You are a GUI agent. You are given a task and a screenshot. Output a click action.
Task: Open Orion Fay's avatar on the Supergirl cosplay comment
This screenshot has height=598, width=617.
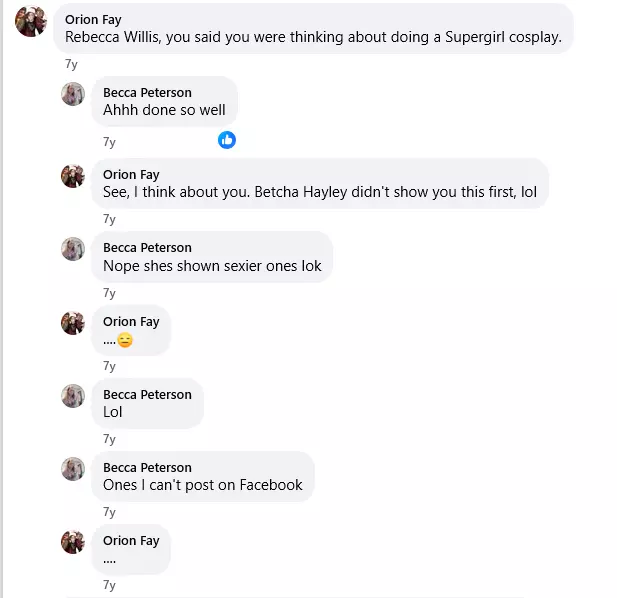coord(31,21)
